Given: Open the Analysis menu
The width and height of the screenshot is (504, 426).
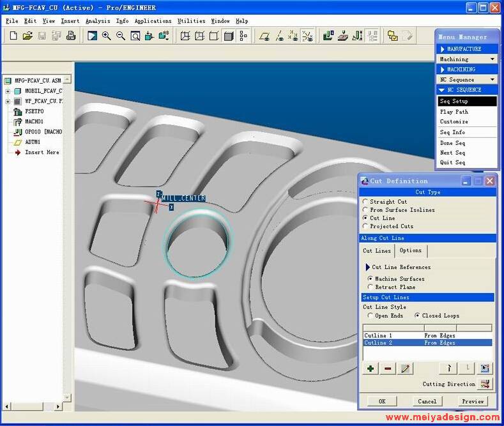Looking at the screenshot, I should tap(98, 21).
